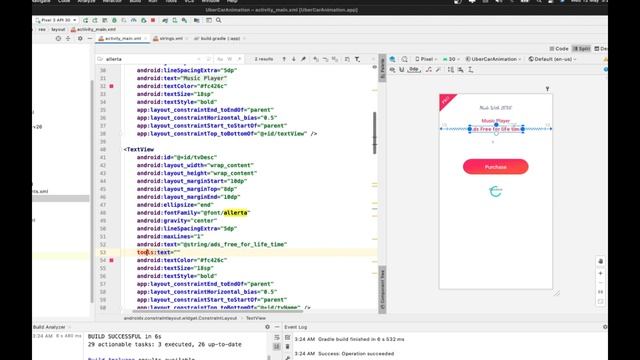Click the highlighted "allerta" search match in code

point(235,213)
